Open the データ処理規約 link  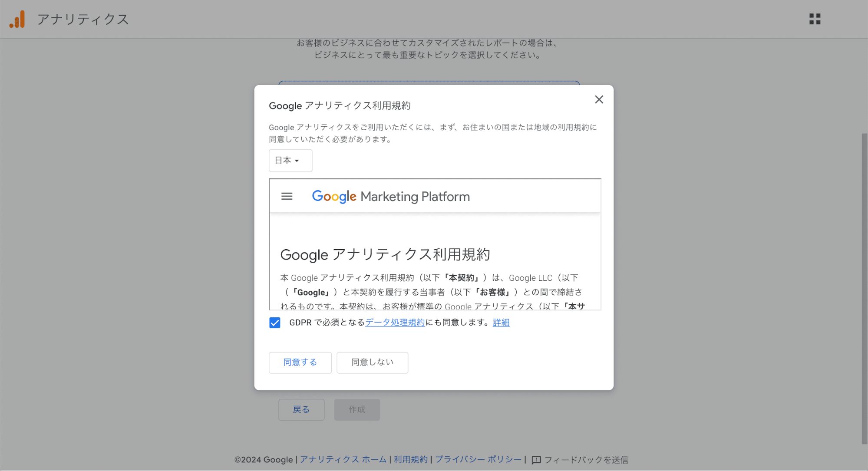tap(395, 323)
